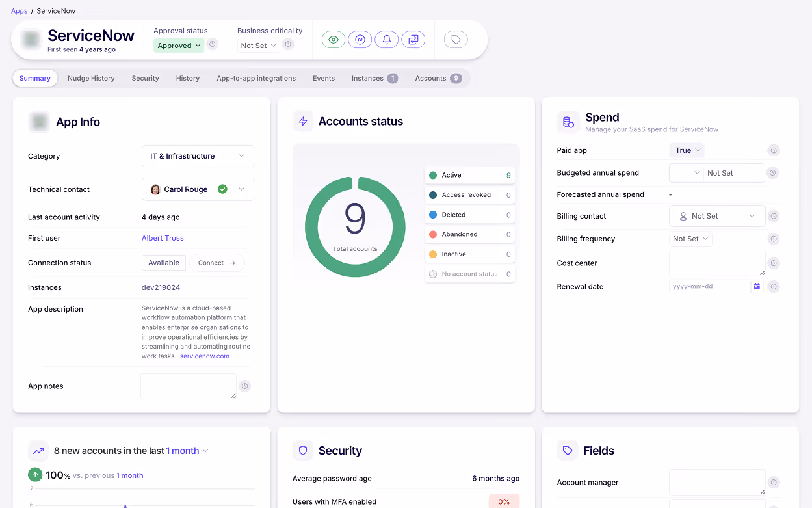Click history clock for Billing contact

click(x=774, y=216)
